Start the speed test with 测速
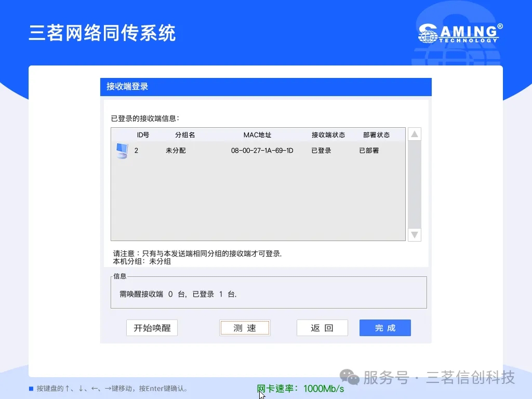The height and width of the screenshot is (399, 532). (x=245, y=328)
